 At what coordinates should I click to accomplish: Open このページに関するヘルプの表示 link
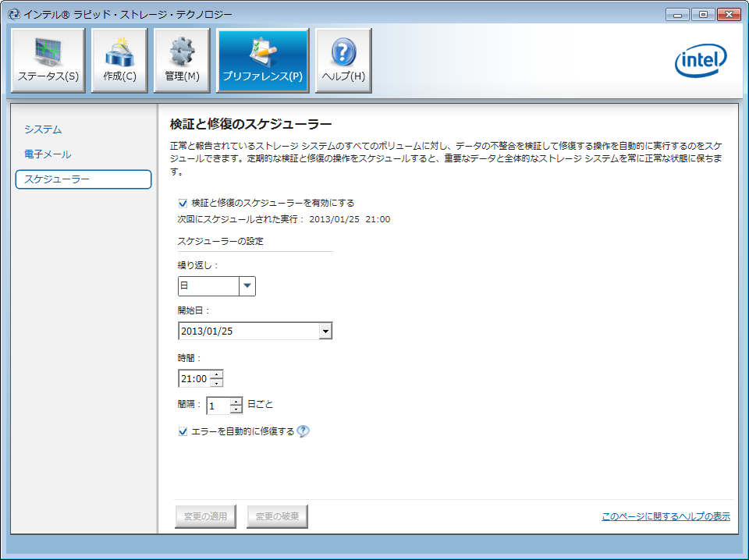click(666, 516)
